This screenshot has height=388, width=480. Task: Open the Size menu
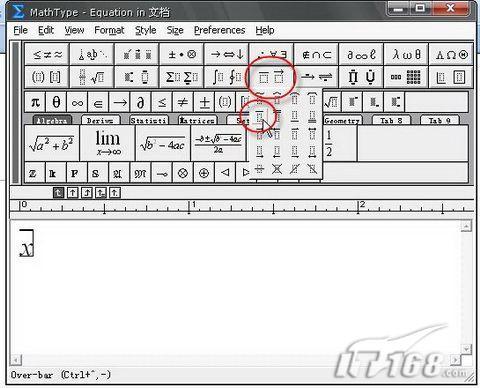(x=175, y=30)
